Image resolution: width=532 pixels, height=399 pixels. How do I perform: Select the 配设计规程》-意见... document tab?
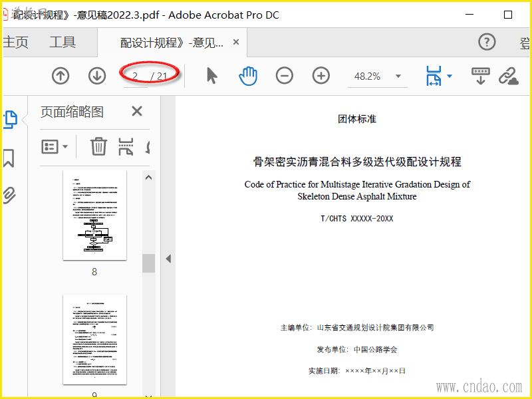[x=172, y=43]
